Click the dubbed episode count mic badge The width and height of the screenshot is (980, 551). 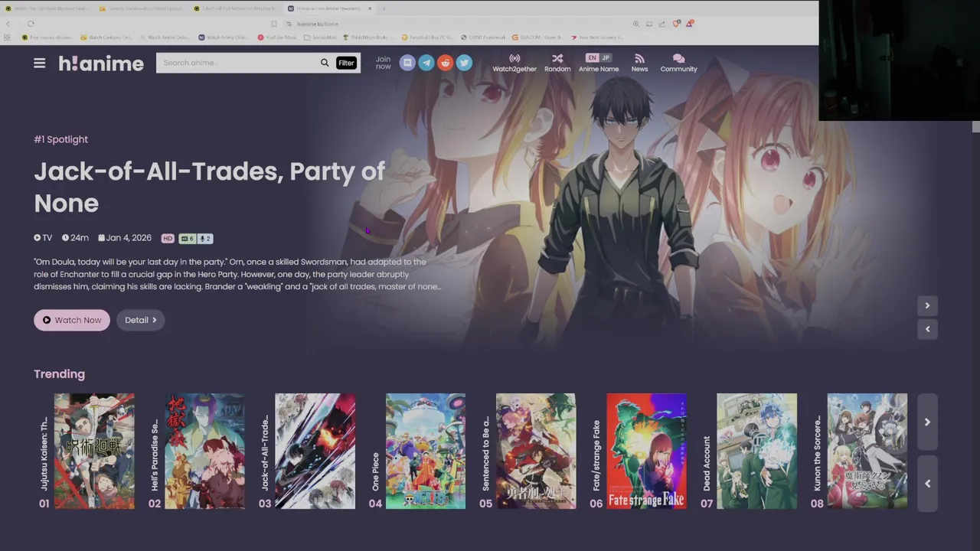pos(205,238)
